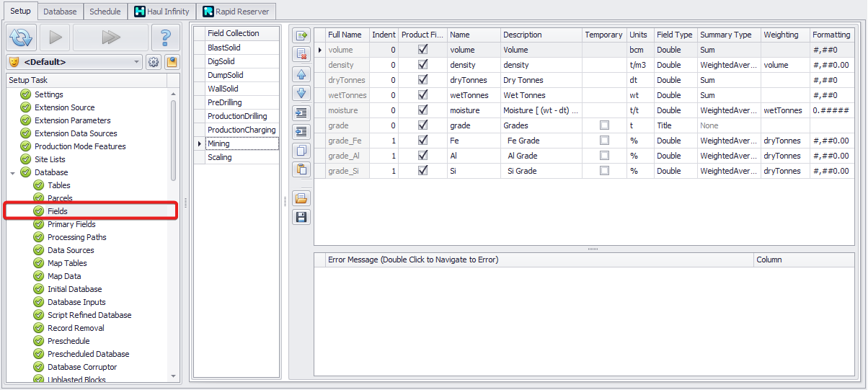Toggle Product Field checkbox for moisture row

[423, 110]
